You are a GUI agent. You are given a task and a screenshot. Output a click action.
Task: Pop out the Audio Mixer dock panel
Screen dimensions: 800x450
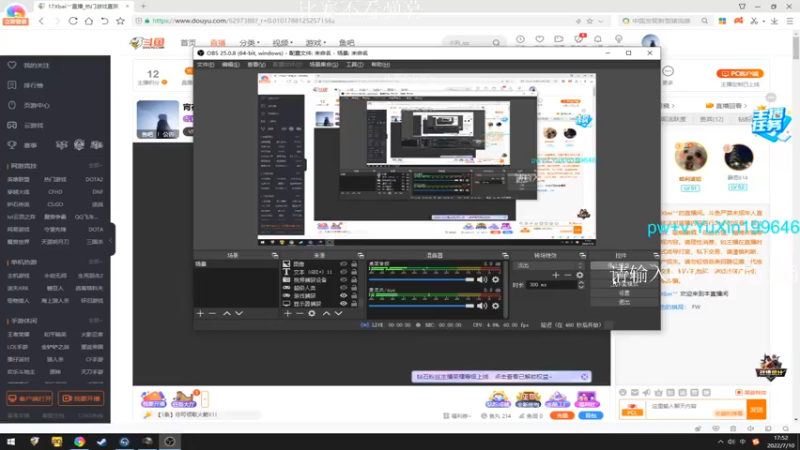click(505, 255)
